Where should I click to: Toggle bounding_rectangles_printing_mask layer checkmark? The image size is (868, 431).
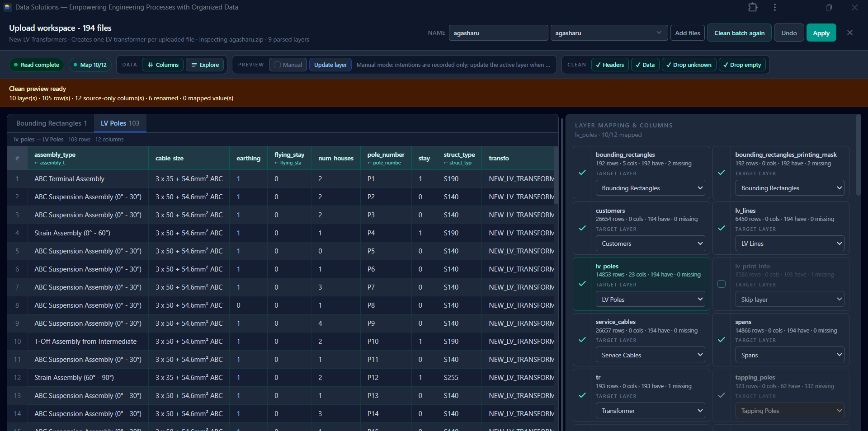[722, 173]
